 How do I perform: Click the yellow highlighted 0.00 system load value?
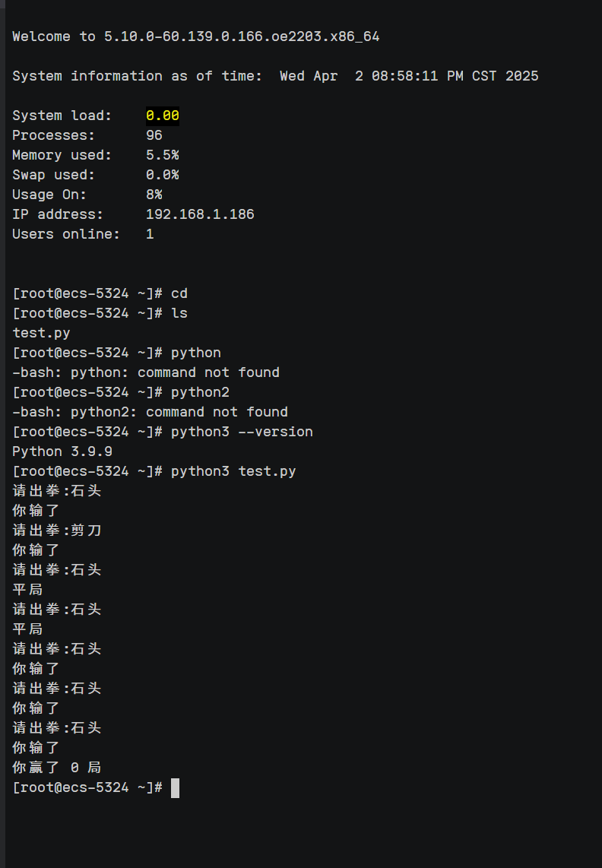point(163,116)
